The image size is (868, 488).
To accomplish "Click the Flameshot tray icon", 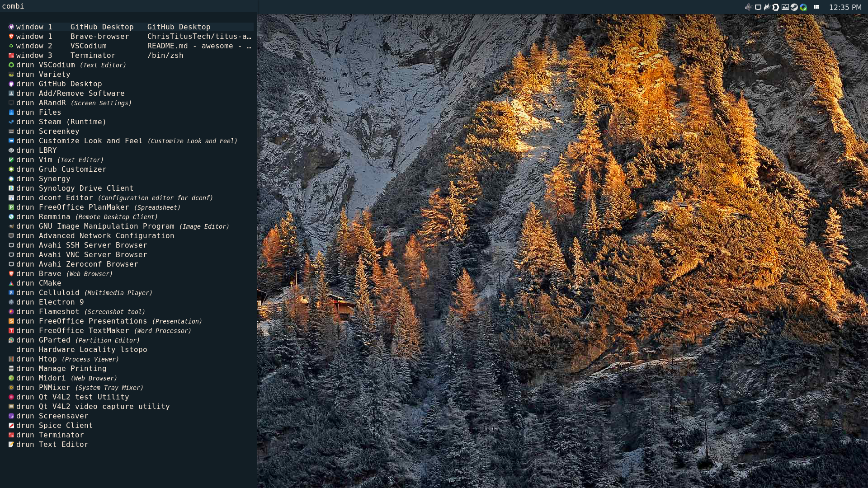I will [767, 7].
